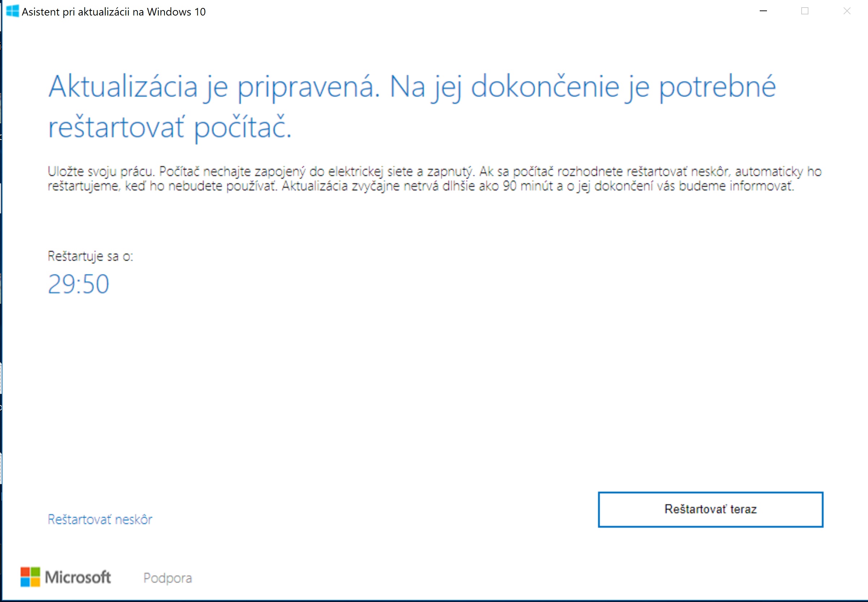
Task: Click the 29:50 restart countdown timer
Action: click(78, 284)
